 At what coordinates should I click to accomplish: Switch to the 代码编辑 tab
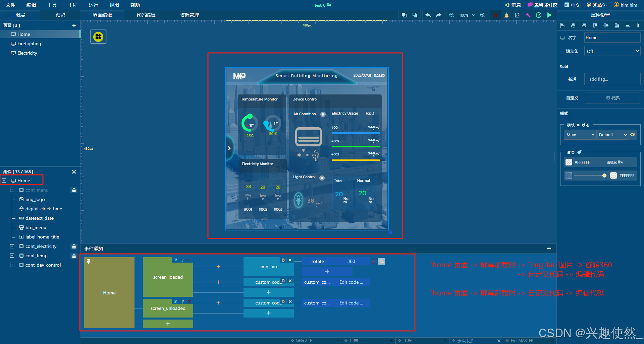pos(146,15)
